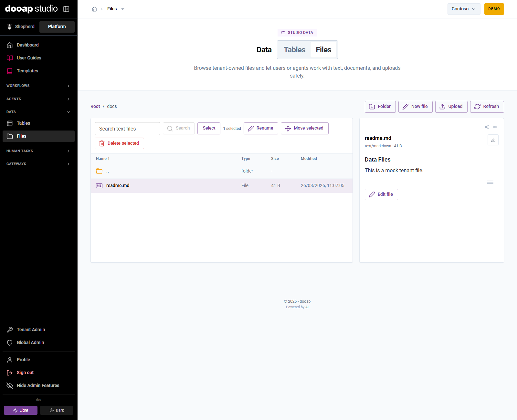Expand the Human Tasks section

tap(38, 151)
